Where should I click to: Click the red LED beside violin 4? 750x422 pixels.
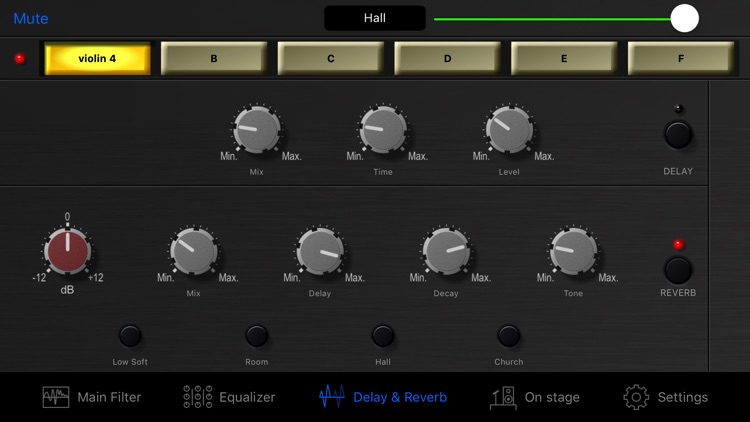point(20,58)
